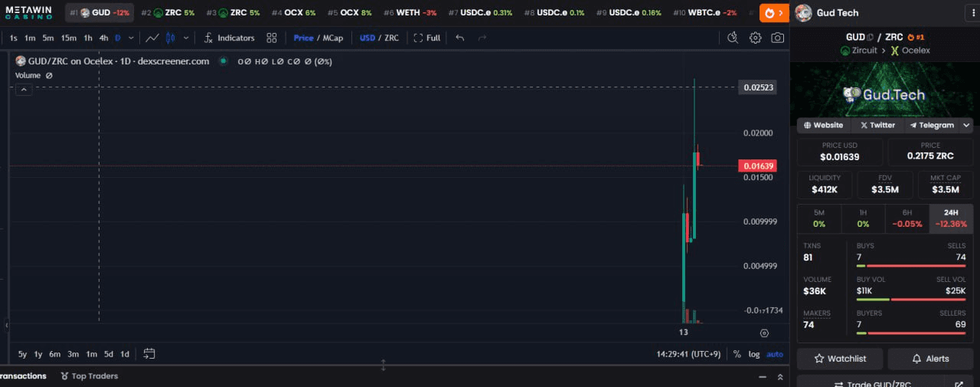Enter fullscreen with Full button

pyautogui.click(x=427, y=38)
